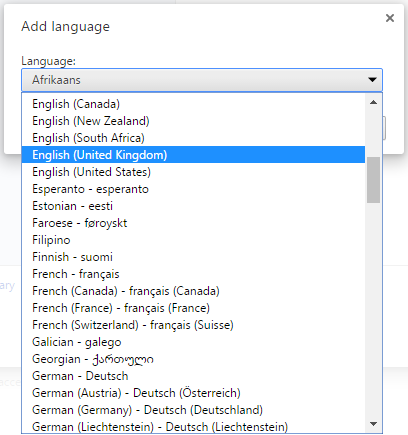Screen dimensions: 408x435
Task: Choose German - Deutsch
Action: pos(193,376)
